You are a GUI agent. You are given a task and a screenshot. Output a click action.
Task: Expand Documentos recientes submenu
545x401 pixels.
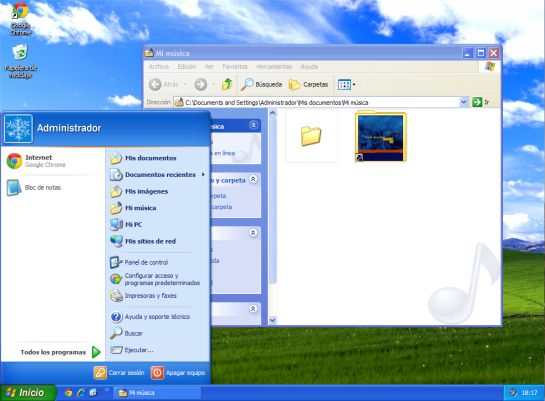(157, 175)
